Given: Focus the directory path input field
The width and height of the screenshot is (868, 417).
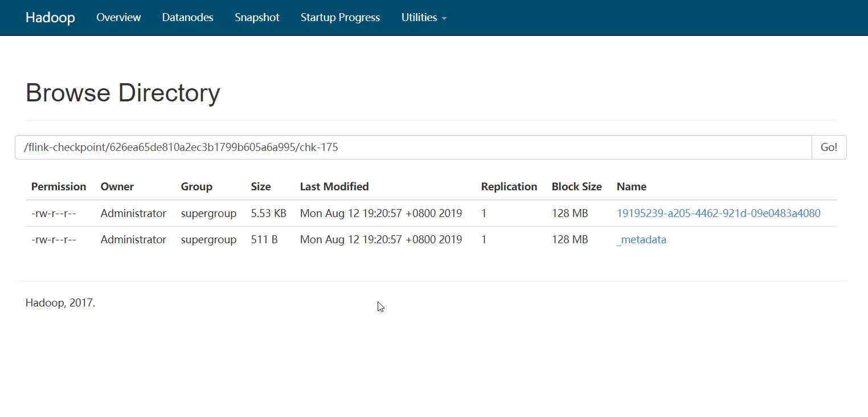Looking at the screenshot, I should click(413, 147).
